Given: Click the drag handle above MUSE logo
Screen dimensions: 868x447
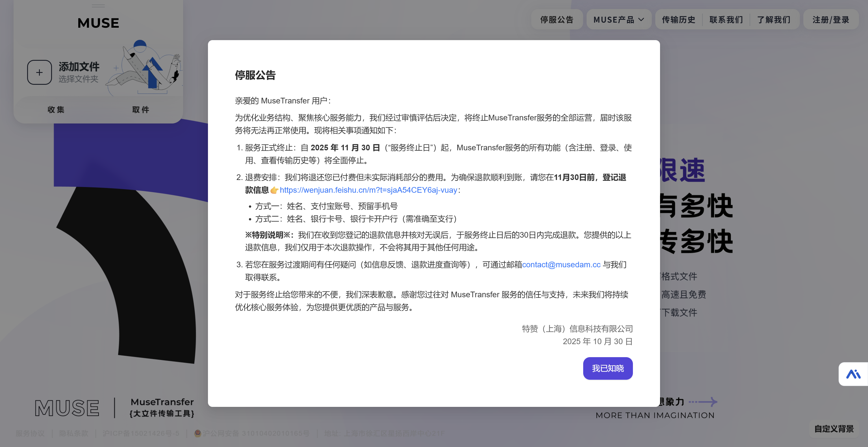Looking at the screenshot, I should pos(98,6).
